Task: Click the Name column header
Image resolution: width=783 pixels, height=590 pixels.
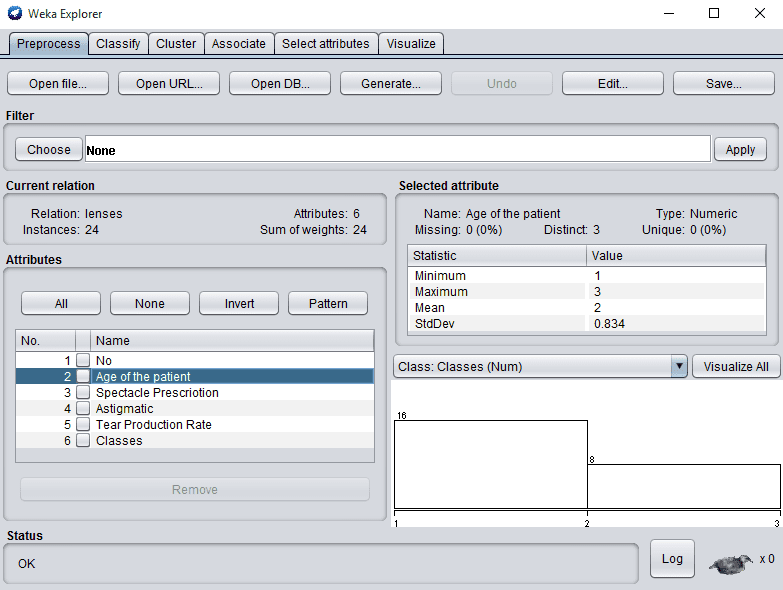Action: click(x=232, y=340)
